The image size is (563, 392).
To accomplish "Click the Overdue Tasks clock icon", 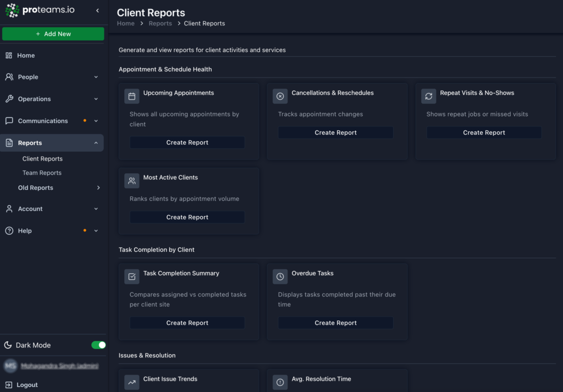I will click(280, 276).
